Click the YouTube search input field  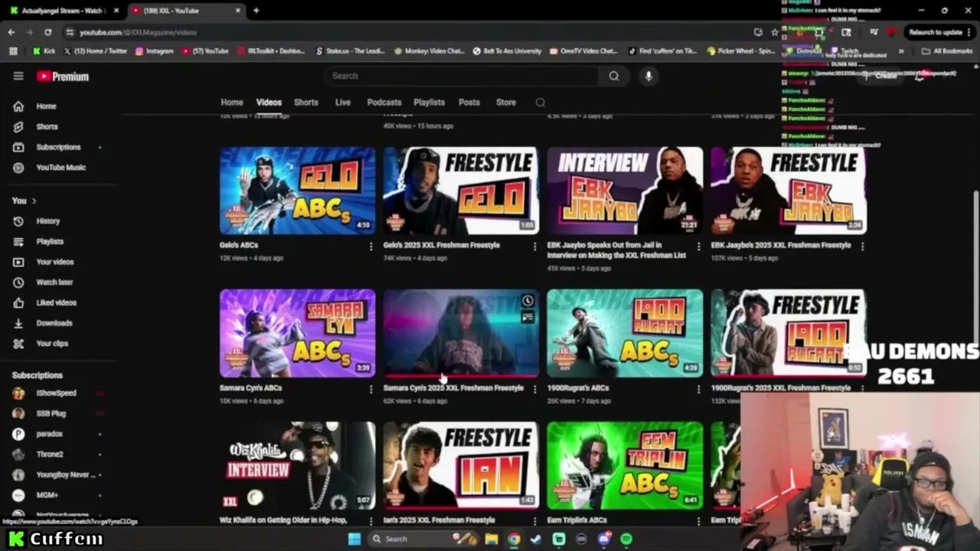(462, 76)
